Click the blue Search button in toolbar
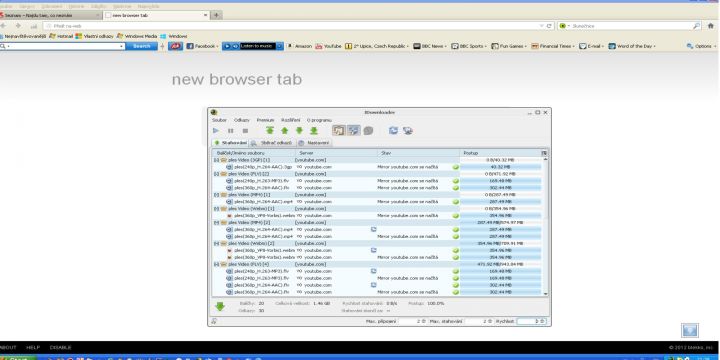This screenshot has width=720, height=360. [x=141, y=46]
